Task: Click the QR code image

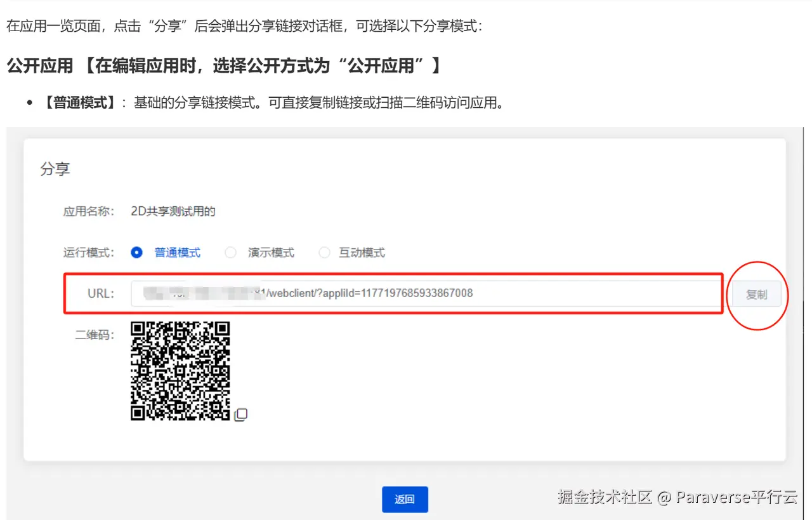Action: [180, 371]
